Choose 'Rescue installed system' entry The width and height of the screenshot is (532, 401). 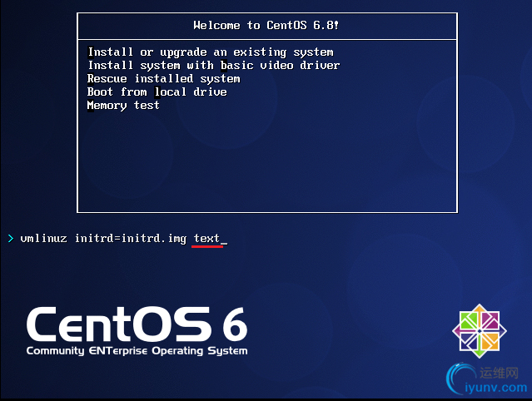coord(163,79)
